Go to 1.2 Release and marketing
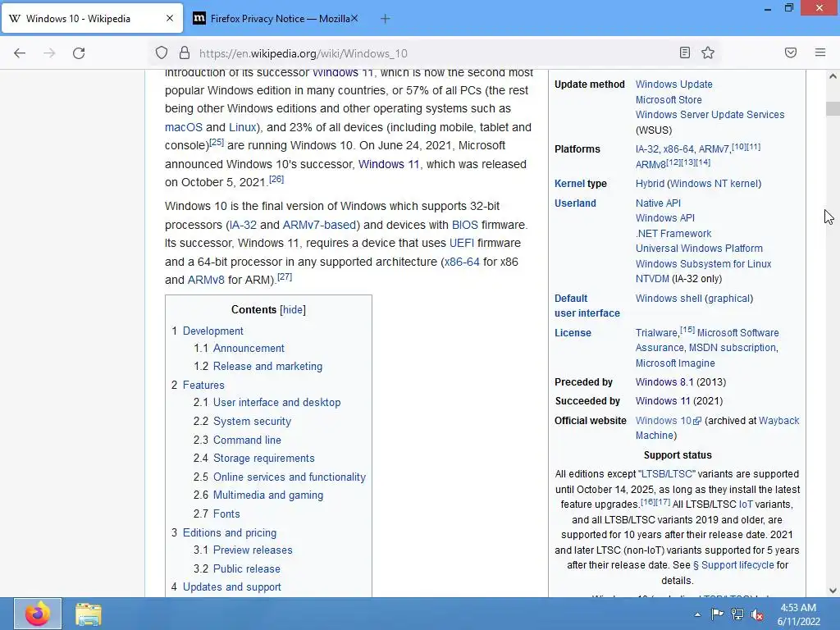Screen dimensions: 840x630 [x=267, y=367]
